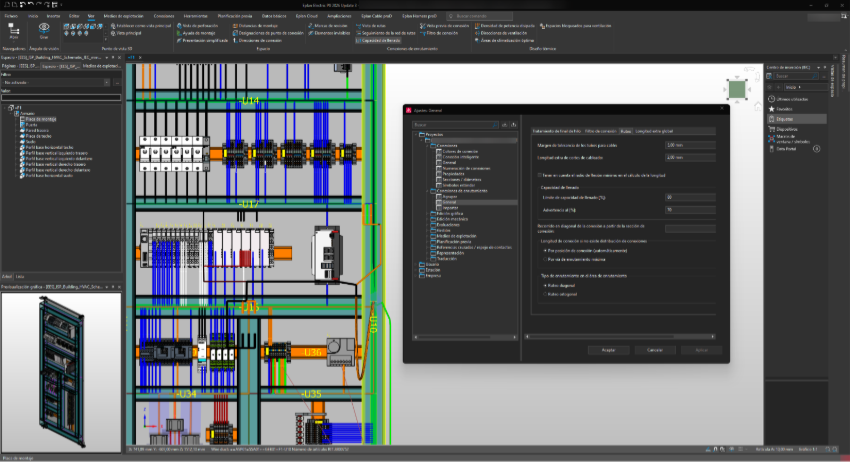Open Últimos utilizados in the insert center
850x462 pixels.
[x=788, y=99]
